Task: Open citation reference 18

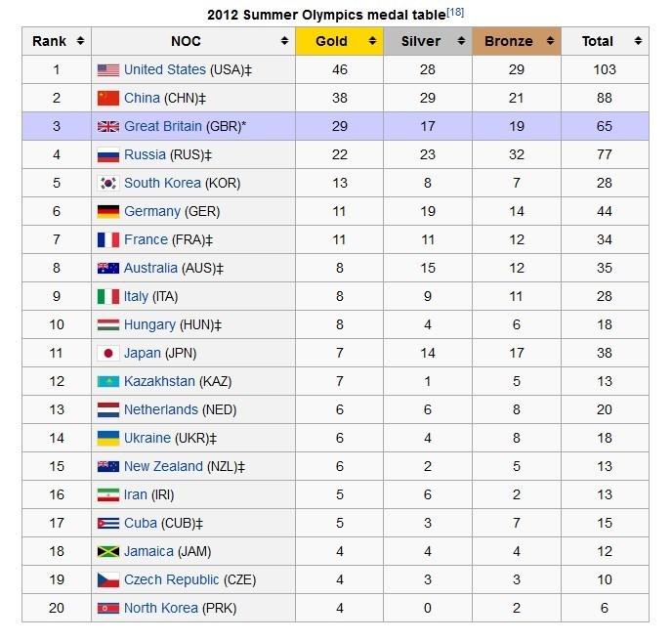Action: pyautogui.click(x=455, y=12)
